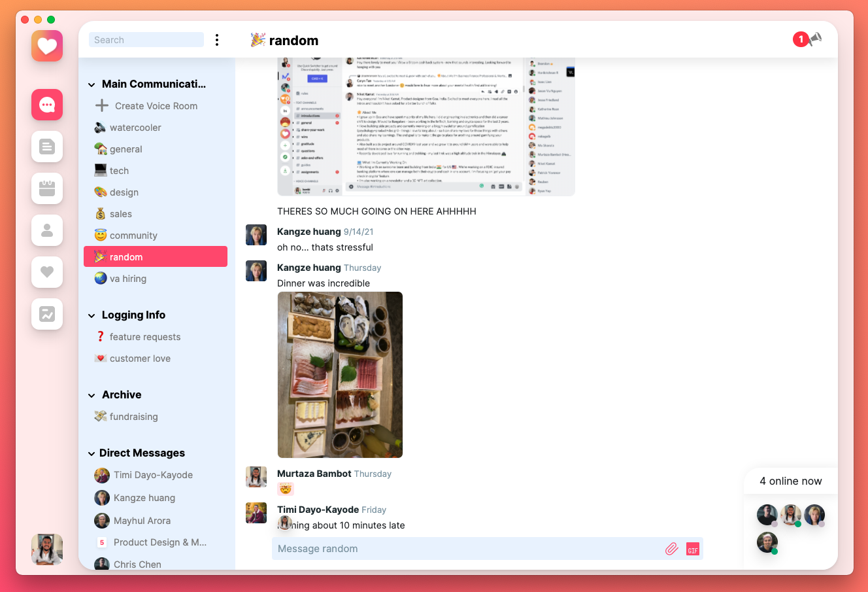The image size is (868, 592).
Task: Click the bottom-row online user avatar
Action: pyautogui.click(x=767, y=542)
